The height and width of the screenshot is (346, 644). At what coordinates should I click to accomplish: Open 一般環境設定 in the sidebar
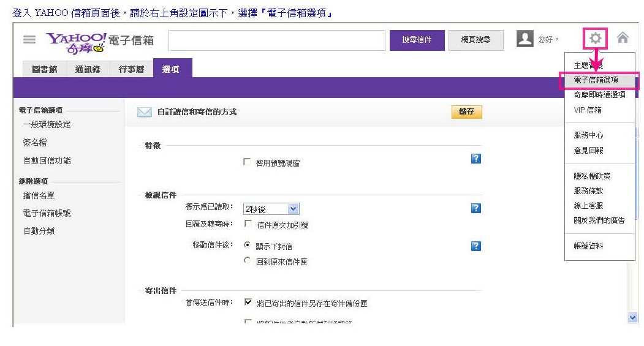47,124
